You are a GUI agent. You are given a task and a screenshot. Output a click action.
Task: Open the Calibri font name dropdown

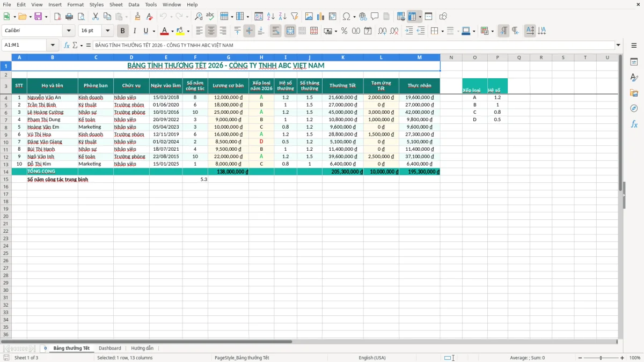click(69, 31)
